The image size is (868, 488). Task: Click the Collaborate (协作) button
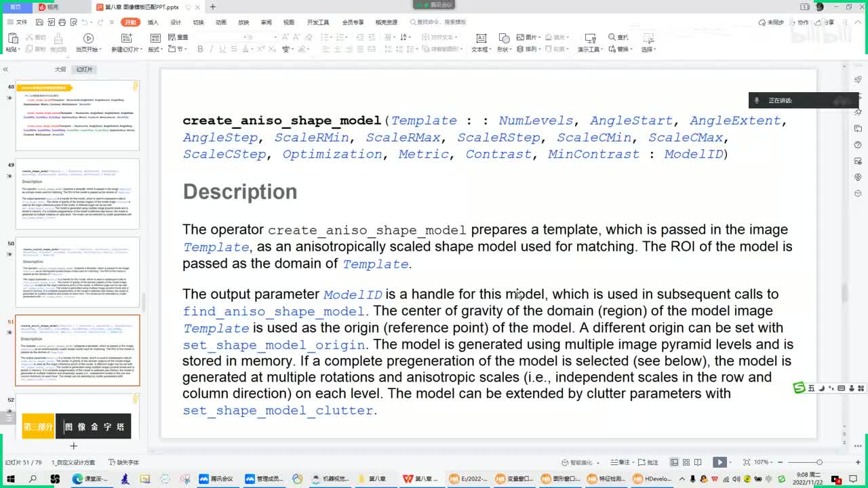pyautogui.click(x=799, y=22)
